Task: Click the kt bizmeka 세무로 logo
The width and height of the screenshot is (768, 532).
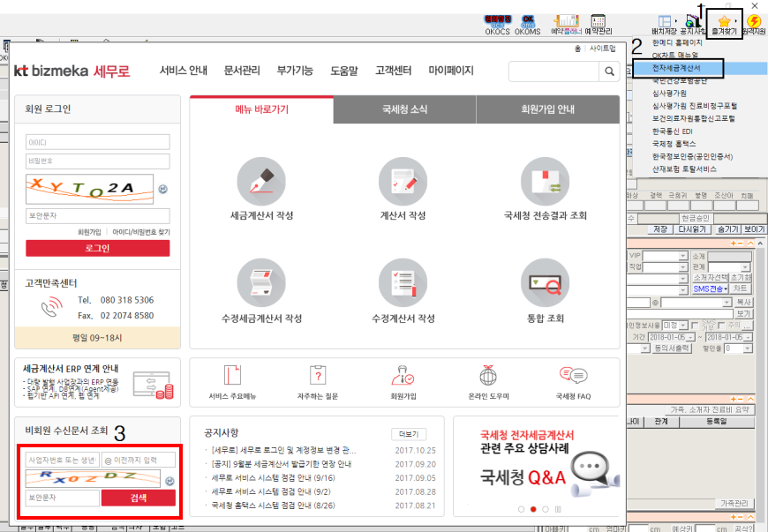Action: (72, 71)
